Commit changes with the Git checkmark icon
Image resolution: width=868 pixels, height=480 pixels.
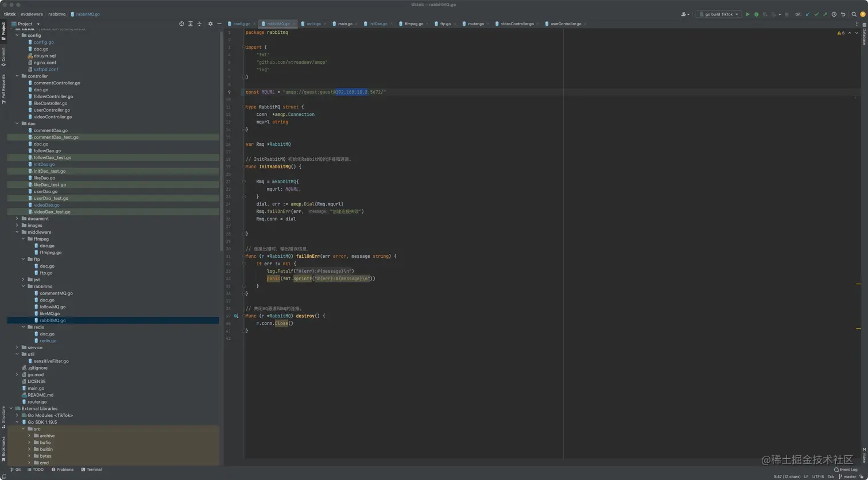pos(816,14)
